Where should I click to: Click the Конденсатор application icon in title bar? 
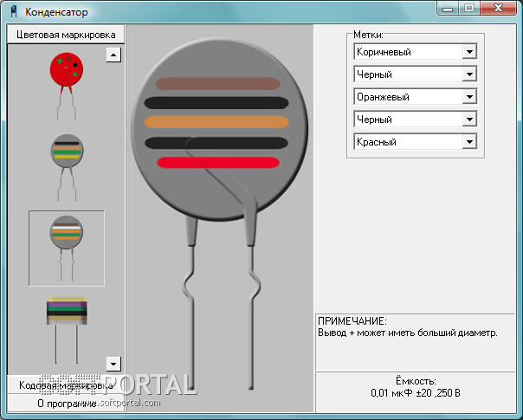(x=14, y=11)
